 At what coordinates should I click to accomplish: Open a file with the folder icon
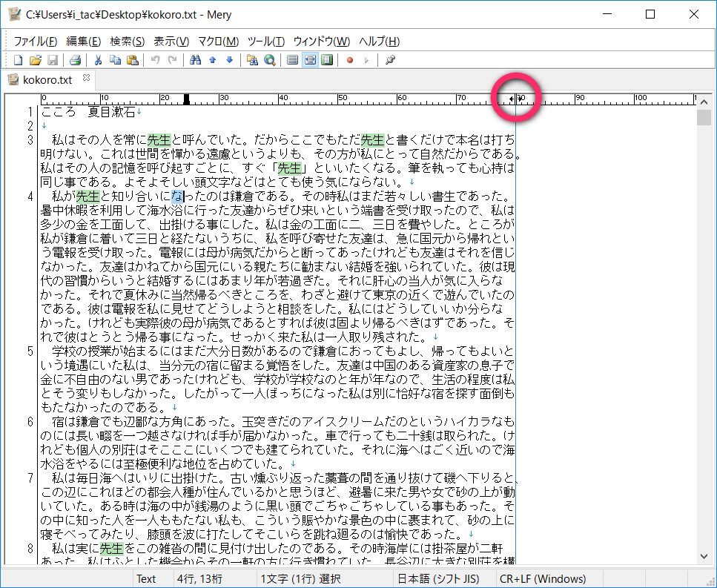click(34, 60)
